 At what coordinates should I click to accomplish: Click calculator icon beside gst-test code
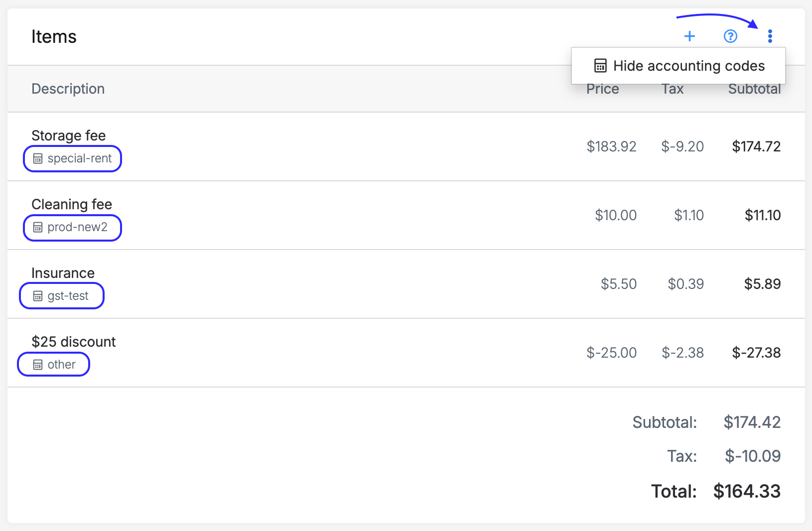(38, 296)
